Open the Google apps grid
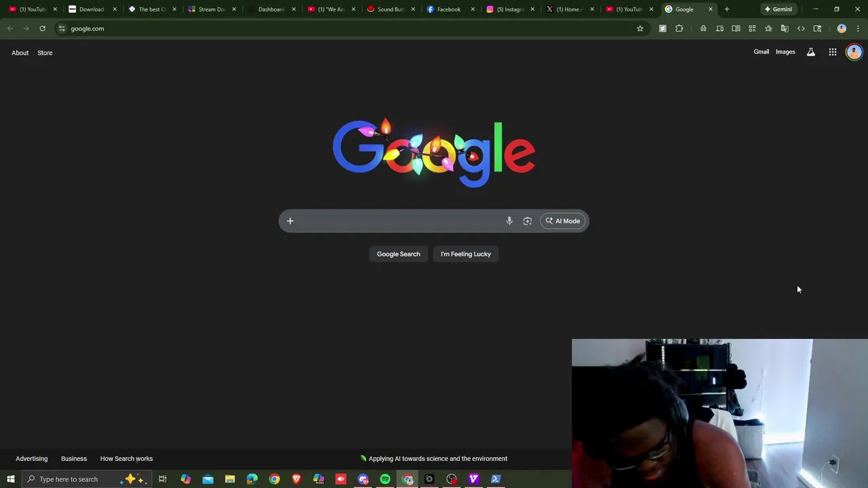The width and height of the screenshot is (868, 488). pyautogui.click(x=833, y=52)
